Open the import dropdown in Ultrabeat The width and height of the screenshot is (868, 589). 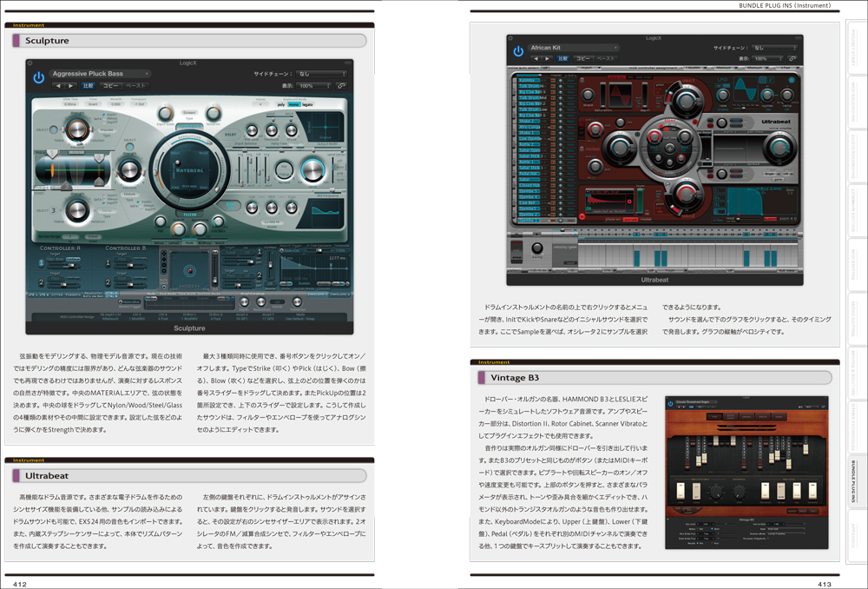pyautogui.click(x=590, y=68)
